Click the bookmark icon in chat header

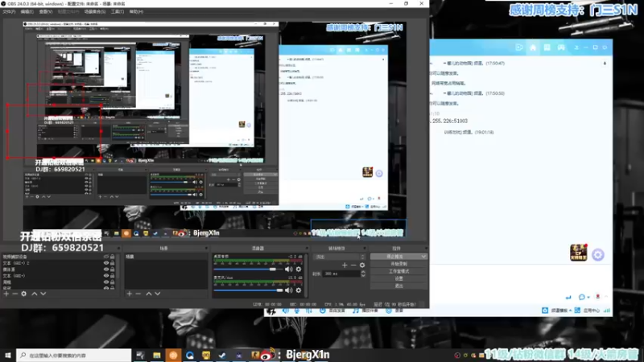coord(547,47)
